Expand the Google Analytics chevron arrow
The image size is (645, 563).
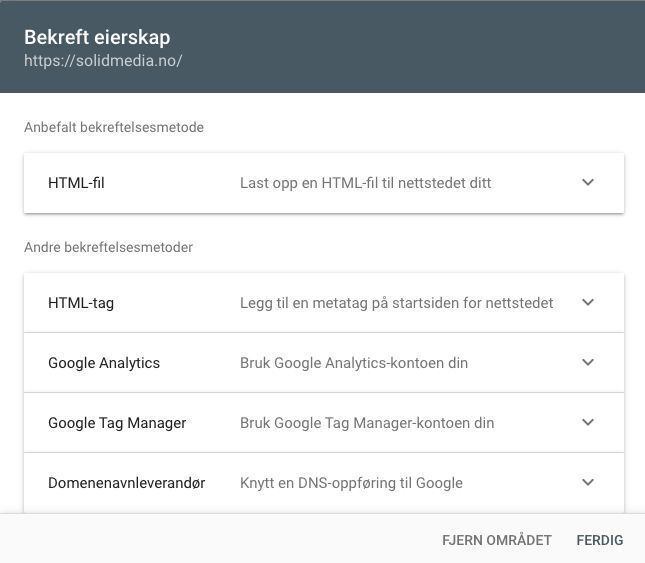point(588,363)
